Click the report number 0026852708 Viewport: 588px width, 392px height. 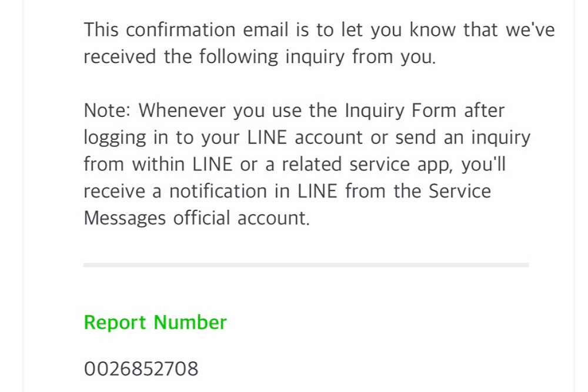point(141,369)
